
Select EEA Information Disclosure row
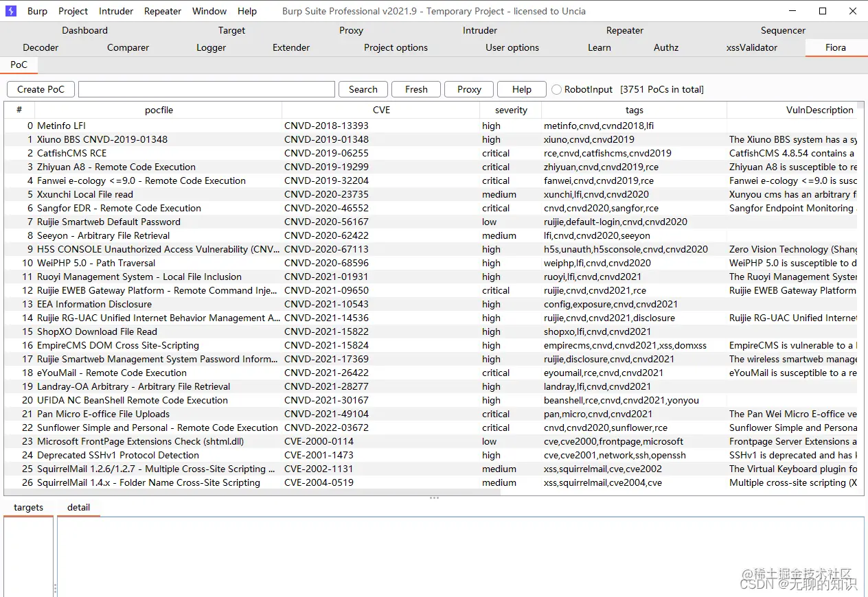(431, 304)
